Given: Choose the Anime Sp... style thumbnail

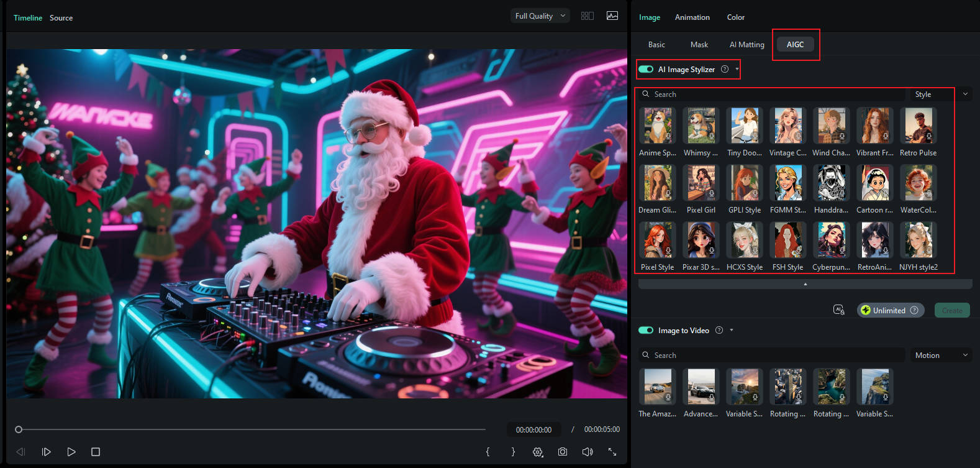Looking at the screenshot, I should [658, 126].
